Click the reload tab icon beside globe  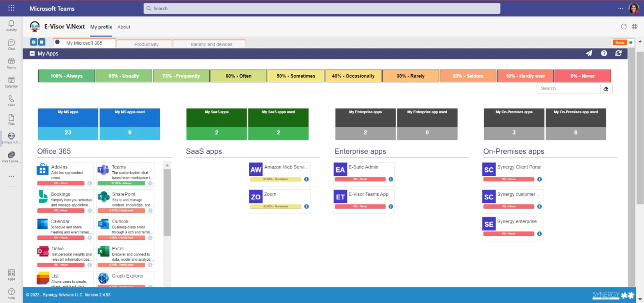pyautogui.click(x=624, y=27)
